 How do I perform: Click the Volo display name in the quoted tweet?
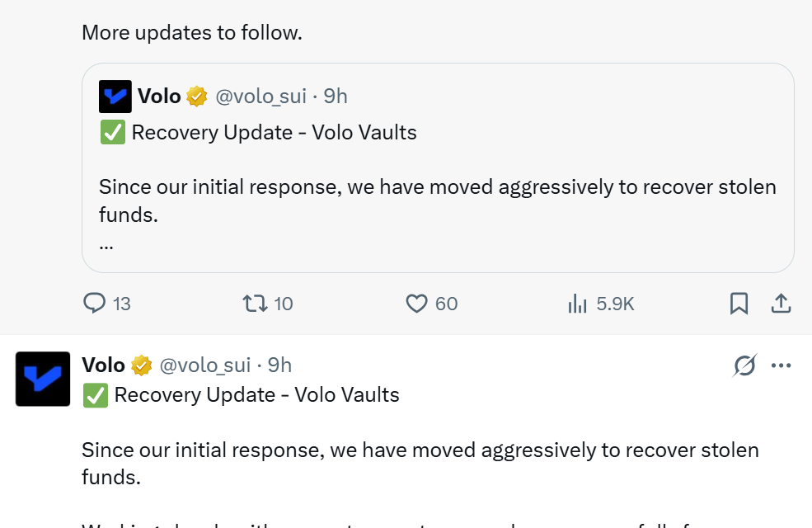pyautogui.click(x=159, y=97)
